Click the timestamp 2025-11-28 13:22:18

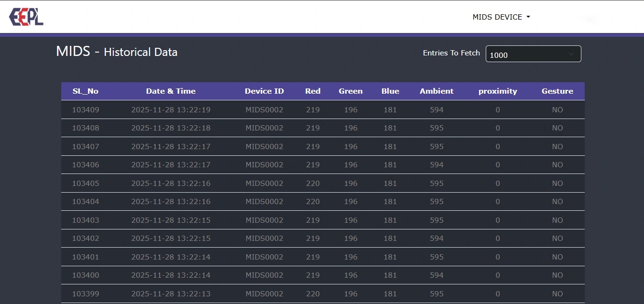(171, 128)
